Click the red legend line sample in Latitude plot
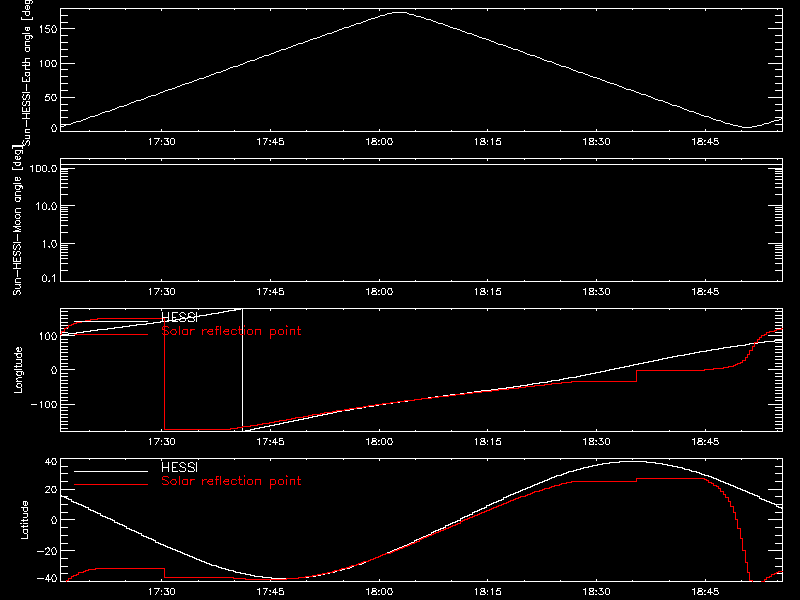This screenshot has width=800, height=600. [x=111, y=484]
